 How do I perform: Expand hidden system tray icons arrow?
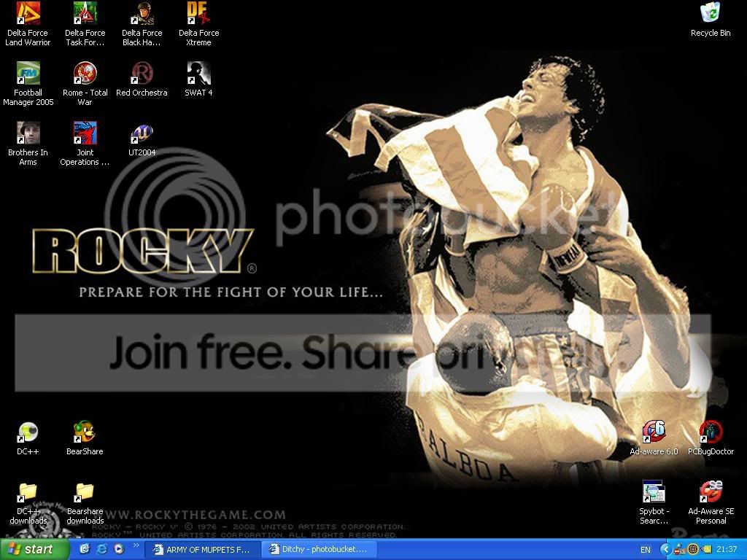coord(665,550)
